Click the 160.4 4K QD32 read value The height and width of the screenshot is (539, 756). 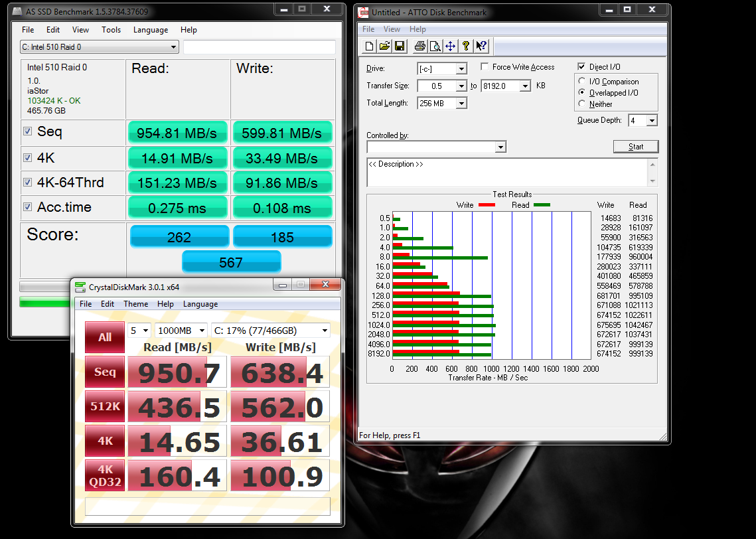(177, 476)
